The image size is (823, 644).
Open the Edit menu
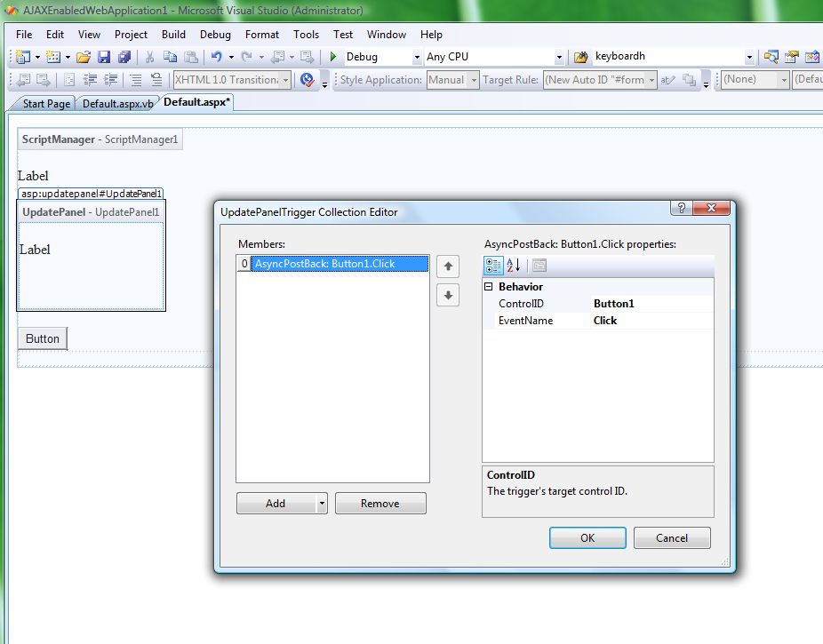(55, 35)
